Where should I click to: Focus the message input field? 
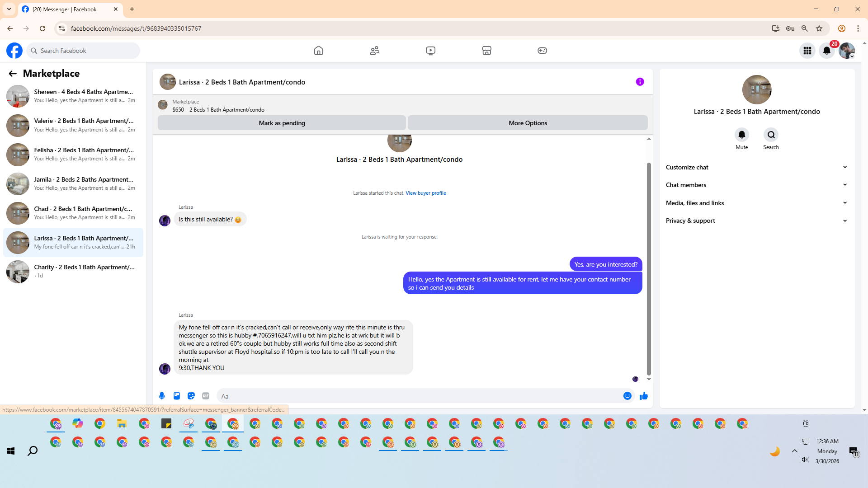pyautogui.click(x=420, y=396)
